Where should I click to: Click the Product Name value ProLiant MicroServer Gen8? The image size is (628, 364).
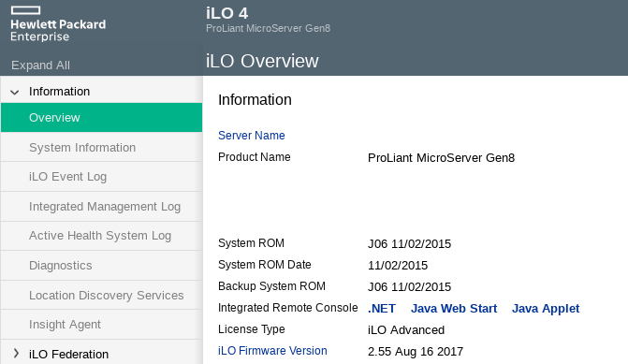(442, 158)
